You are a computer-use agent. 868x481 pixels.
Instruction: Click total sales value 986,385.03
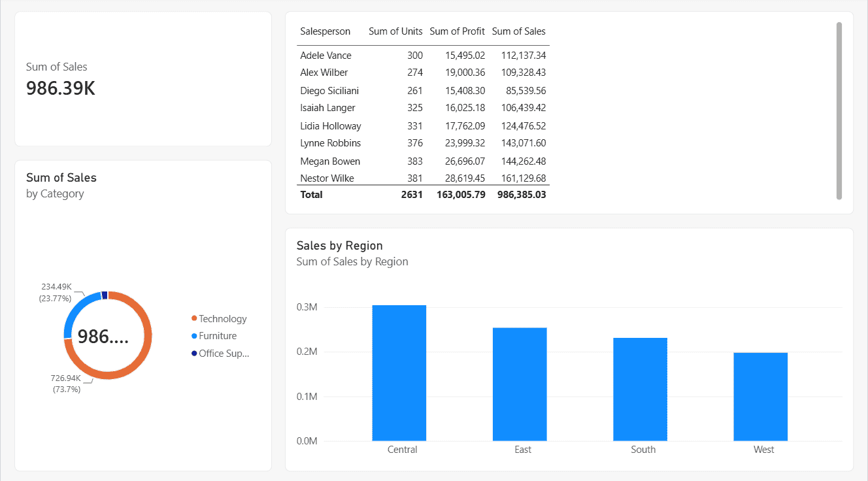pos(522,195)
